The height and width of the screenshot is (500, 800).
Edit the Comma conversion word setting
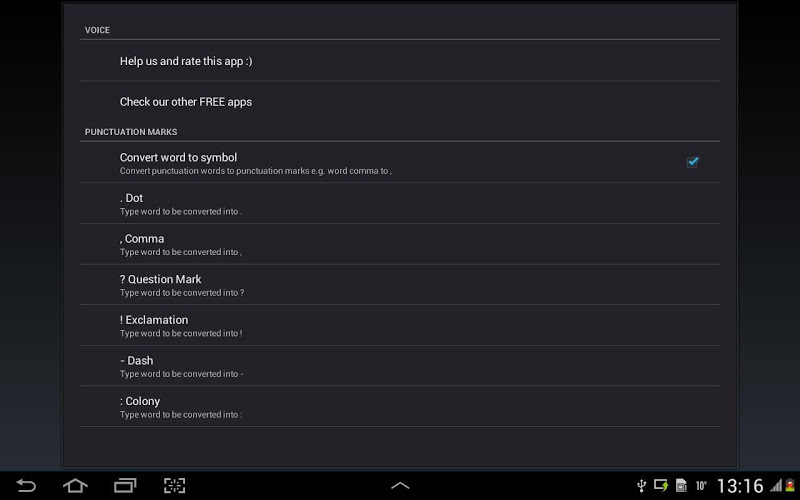pos(400,244)
